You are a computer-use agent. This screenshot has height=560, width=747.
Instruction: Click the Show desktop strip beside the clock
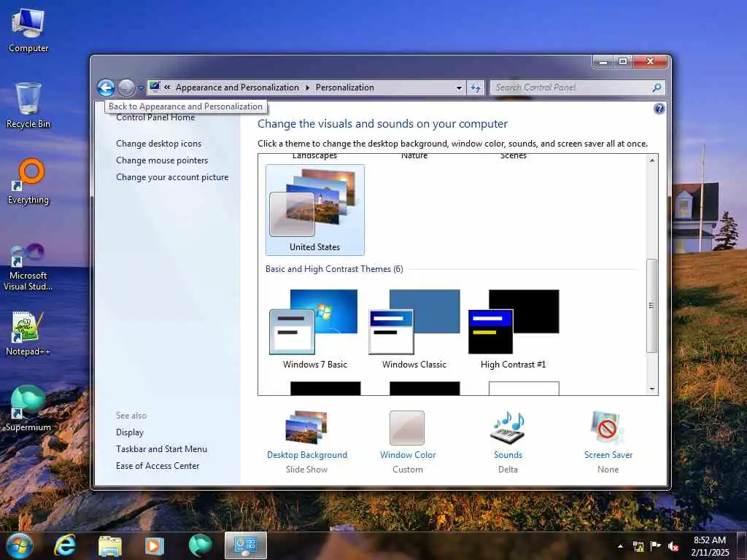point(743,545)
